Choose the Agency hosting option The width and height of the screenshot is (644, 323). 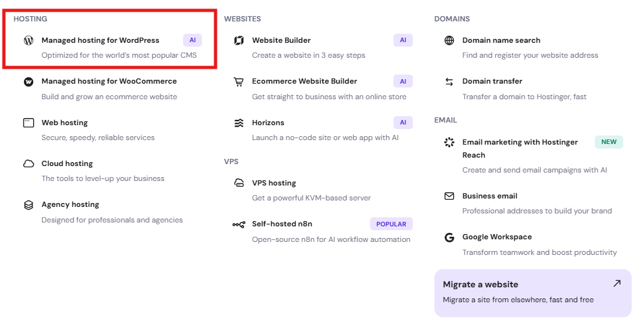[70, 205]
